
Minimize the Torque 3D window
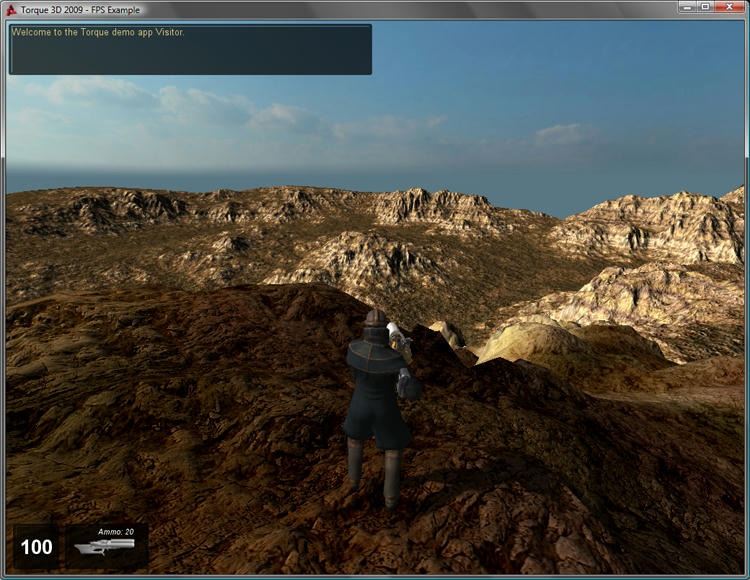coord(687,7)
